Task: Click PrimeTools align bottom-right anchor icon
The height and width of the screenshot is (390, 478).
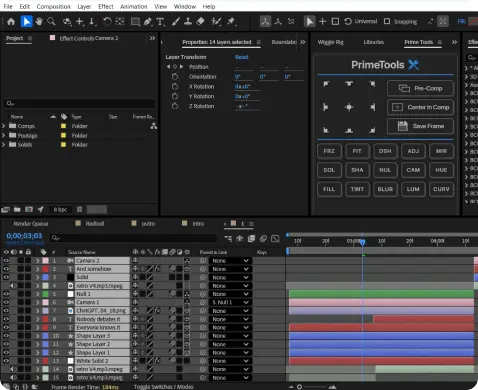Action: 372,130
